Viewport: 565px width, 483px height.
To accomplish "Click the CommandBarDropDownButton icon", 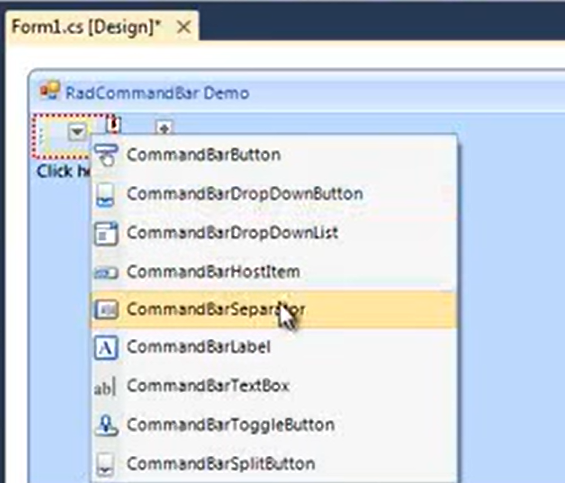I will click(x=105, y=195).
